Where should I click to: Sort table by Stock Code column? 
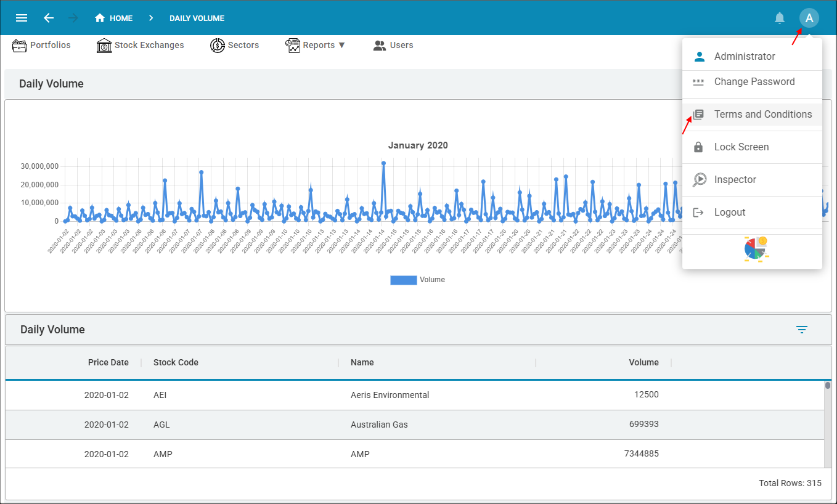pyautogui.click(x=176, y=362)
